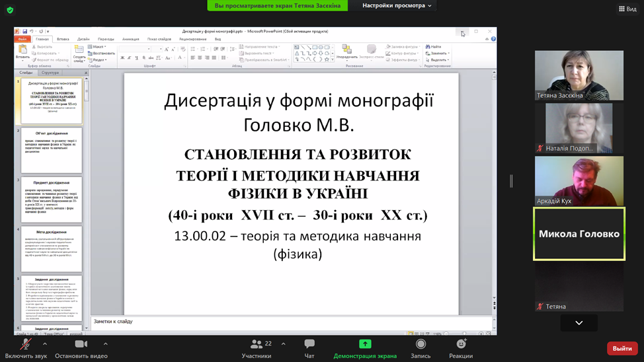Open the Participants panel icon
The image size is (644, 362).
point(256,344)
